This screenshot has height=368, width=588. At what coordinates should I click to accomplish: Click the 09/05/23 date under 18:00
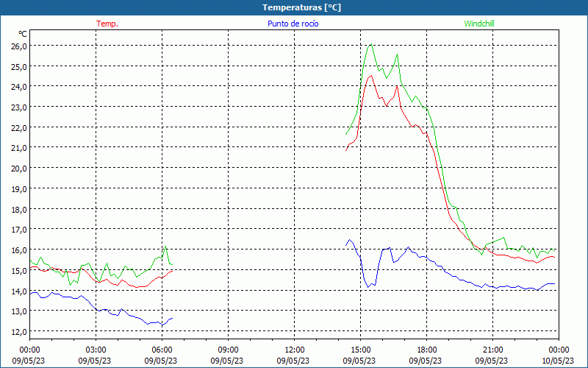[426, 361]
